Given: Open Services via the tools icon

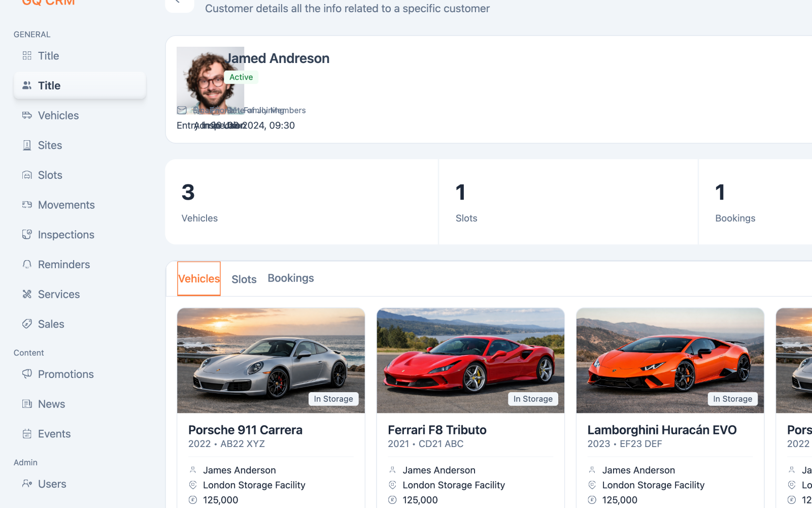Looking at the screenshot, I should [27, 294].
